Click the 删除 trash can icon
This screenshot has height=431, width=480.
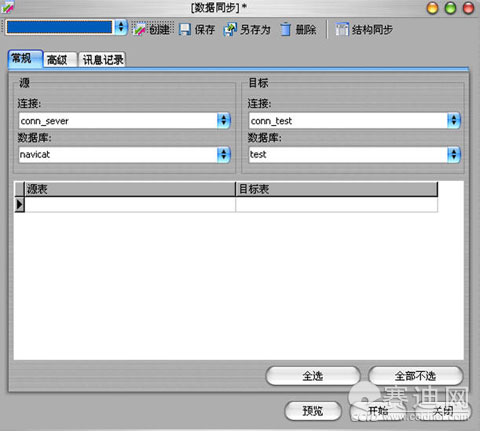click(285, 29)
